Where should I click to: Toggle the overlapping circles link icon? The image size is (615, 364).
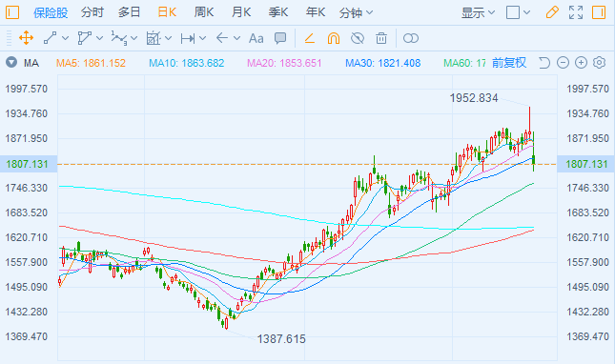coord(411,38)
